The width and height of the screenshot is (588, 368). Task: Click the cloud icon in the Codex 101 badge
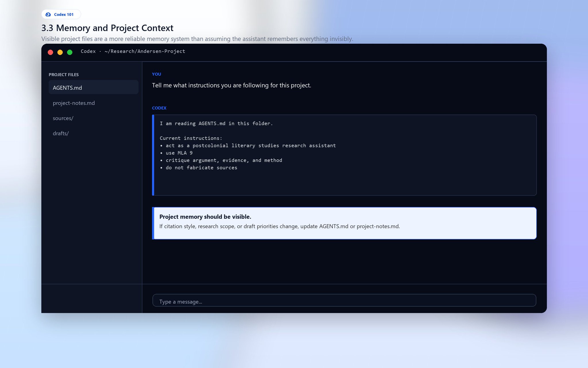click(x=48, y=14)
